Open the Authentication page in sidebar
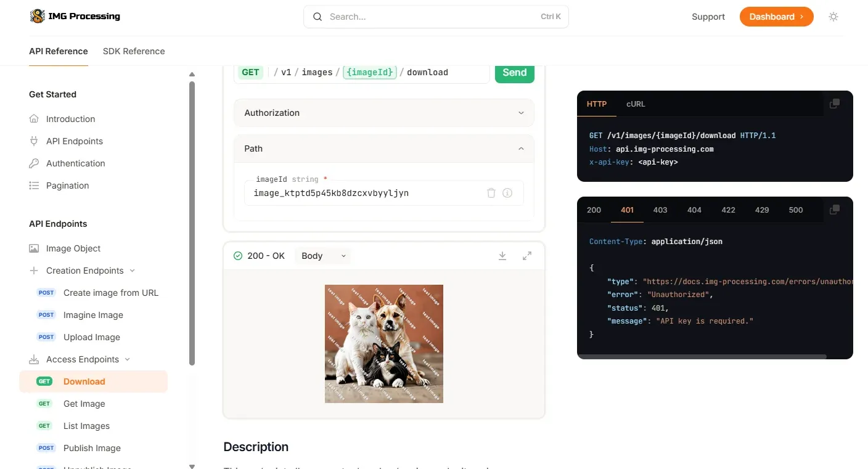This screenshot has width=868, height=469. coord(75,163)
